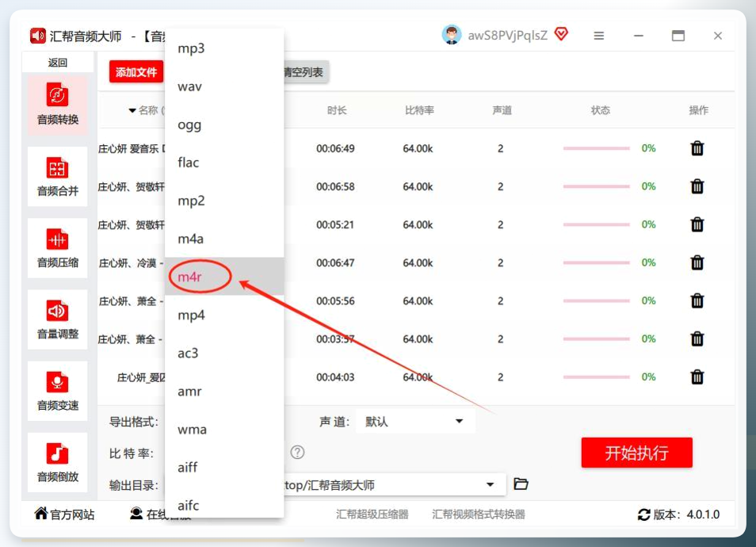Open the 音频合并 audio merge tool
The width and height of the screenshot is (756, 547).
tap(57, 177)
